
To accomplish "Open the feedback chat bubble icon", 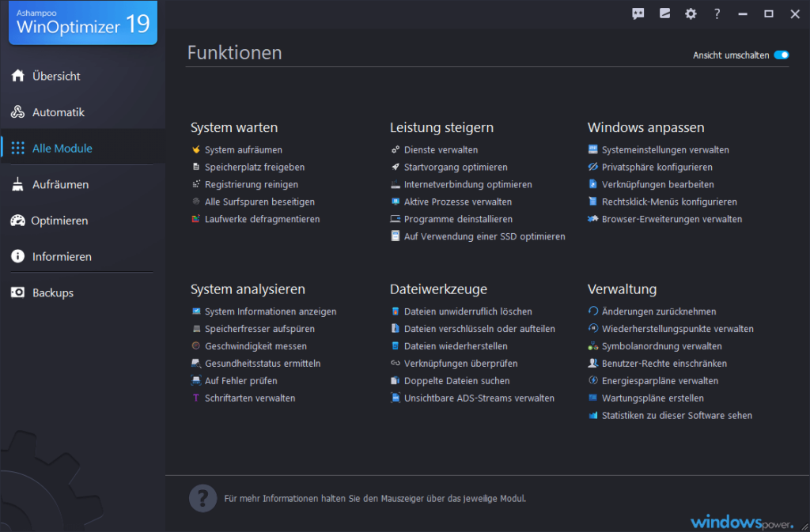I will pyautogui.click(x=638, y=13).
